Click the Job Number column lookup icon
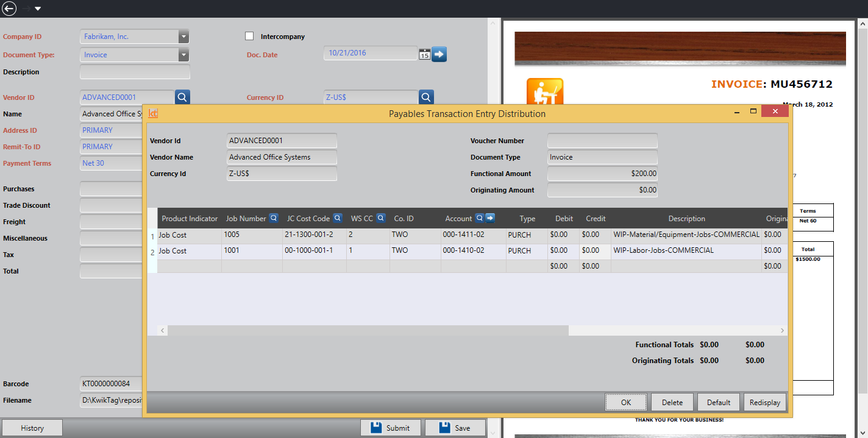The width and height of the screenshot is (868, 438). (x=274, y=218)
